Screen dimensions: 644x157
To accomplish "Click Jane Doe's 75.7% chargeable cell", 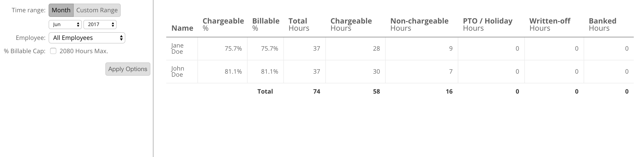I will pyautogui.click(x=233, y=49).
